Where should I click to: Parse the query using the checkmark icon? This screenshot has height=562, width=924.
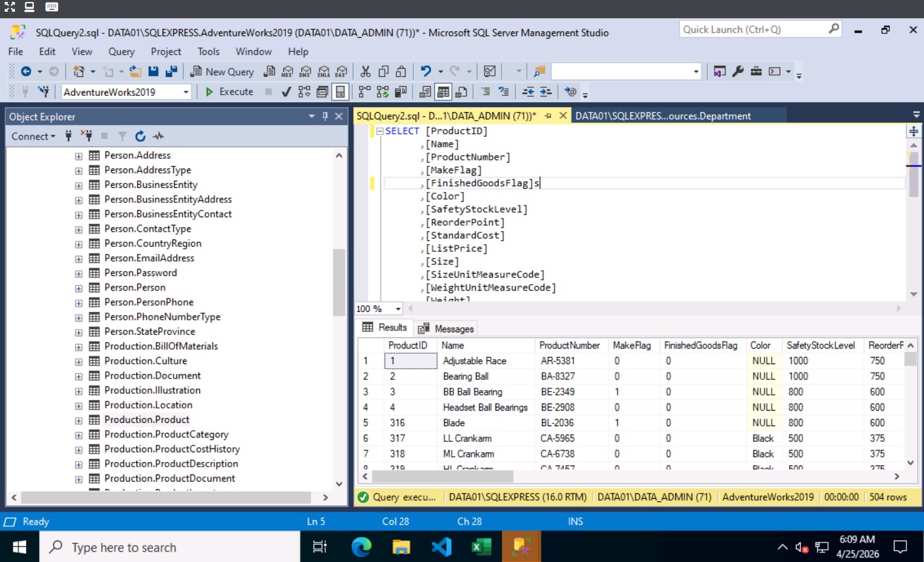click(x=285, y=91)
